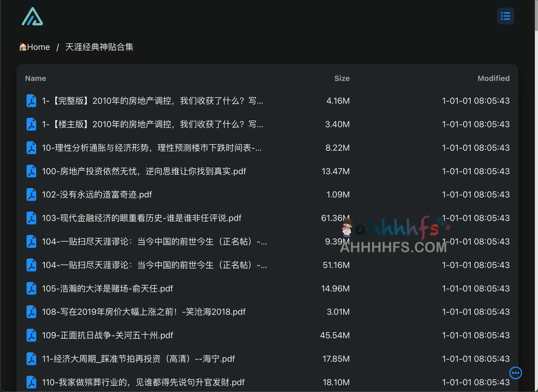Click PDF icon of 1-【楼主版】2010年 file
Image resolution: width=538 pixels, height=392 pixels.
pyautogui.click(x=31, y=124)
